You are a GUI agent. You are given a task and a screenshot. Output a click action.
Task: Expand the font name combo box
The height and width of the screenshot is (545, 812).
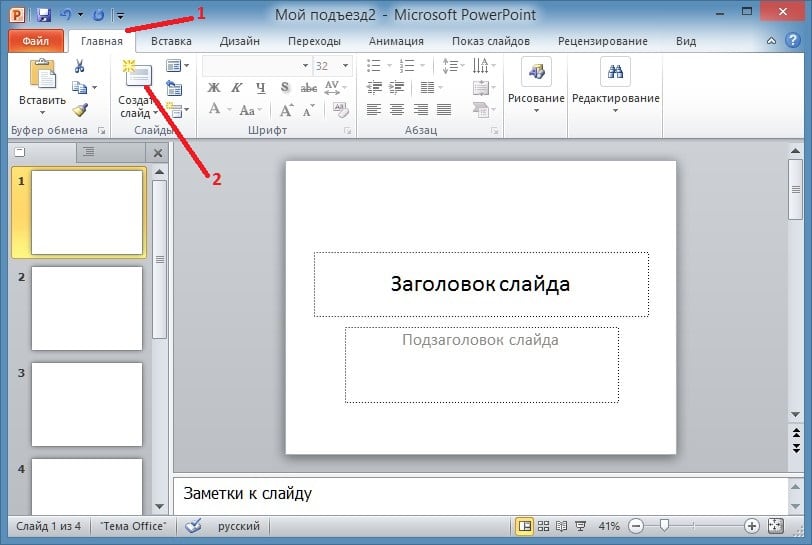click(305, 66)
